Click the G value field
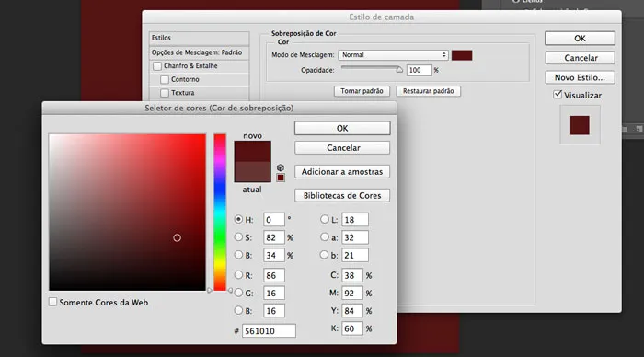644x357 pixels. coord(273,293)
